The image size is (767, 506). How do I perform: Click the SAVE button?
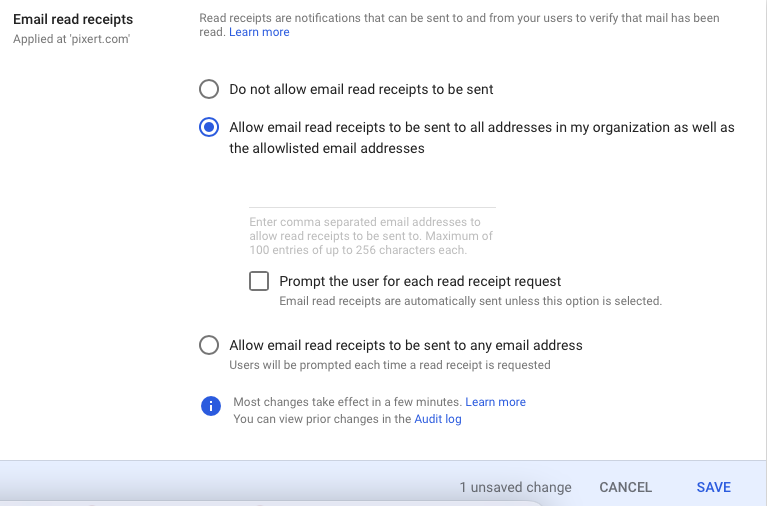[x=714, y=487]
